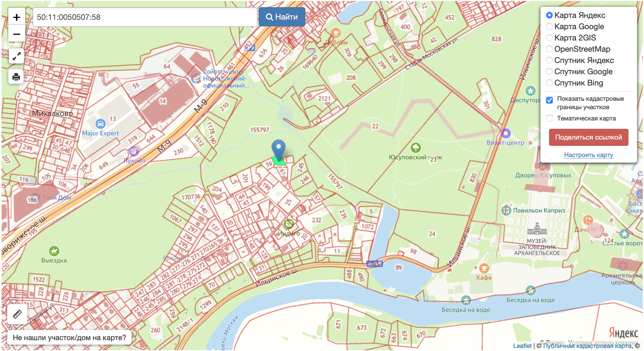The width and height of the screenshot is (644, 351).
Task: Select OpenStreetMap map layer
Action: coord(549,49)
